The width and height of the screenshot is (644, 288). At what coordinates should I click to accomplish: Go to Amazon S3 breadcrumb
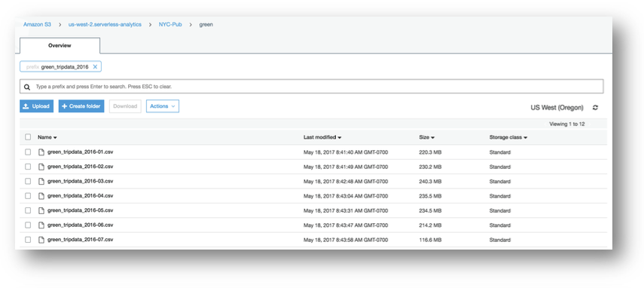(37, 25)
